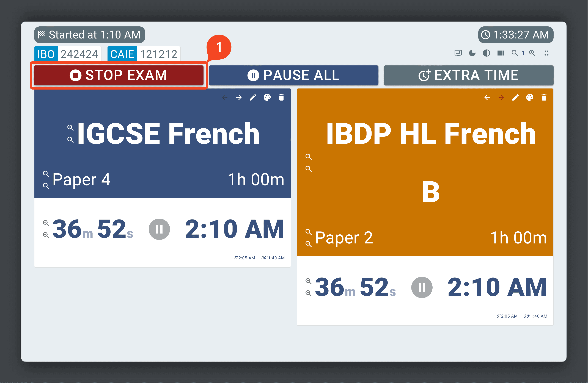Open color palette for IBDP HL French
The image size is (588, 383).
[x=530, y=97]
